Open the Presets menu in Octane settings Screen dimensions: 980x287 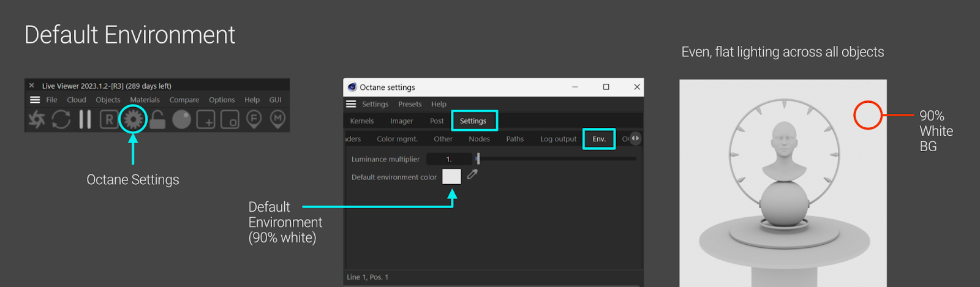coord(410,104)
